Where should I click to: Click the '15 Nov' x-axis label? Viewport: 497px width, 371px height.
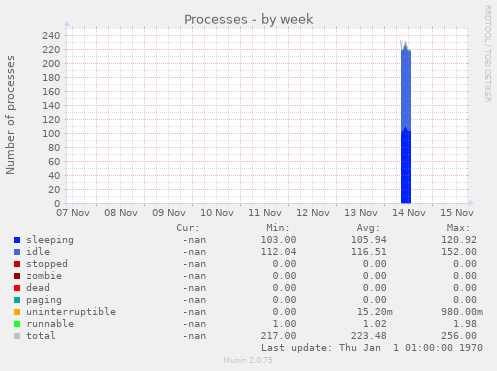tap(457, 213)
